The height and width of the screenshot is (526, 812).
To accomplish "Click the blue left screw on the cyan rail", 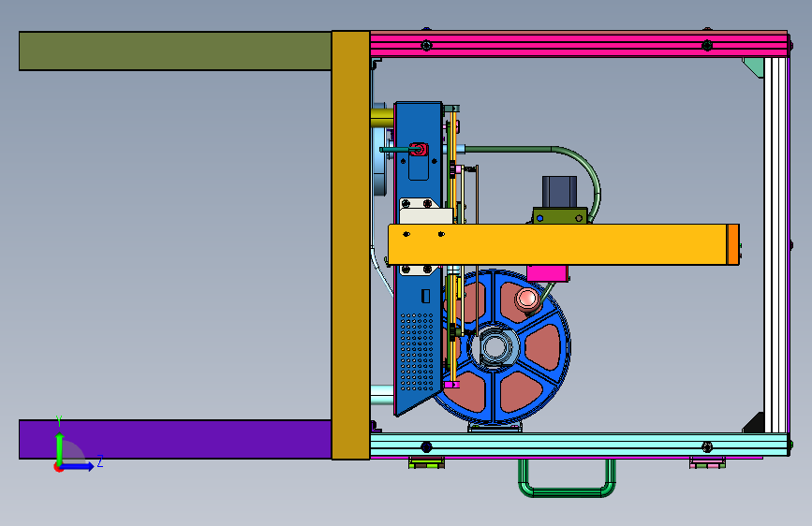I will 426,446.
